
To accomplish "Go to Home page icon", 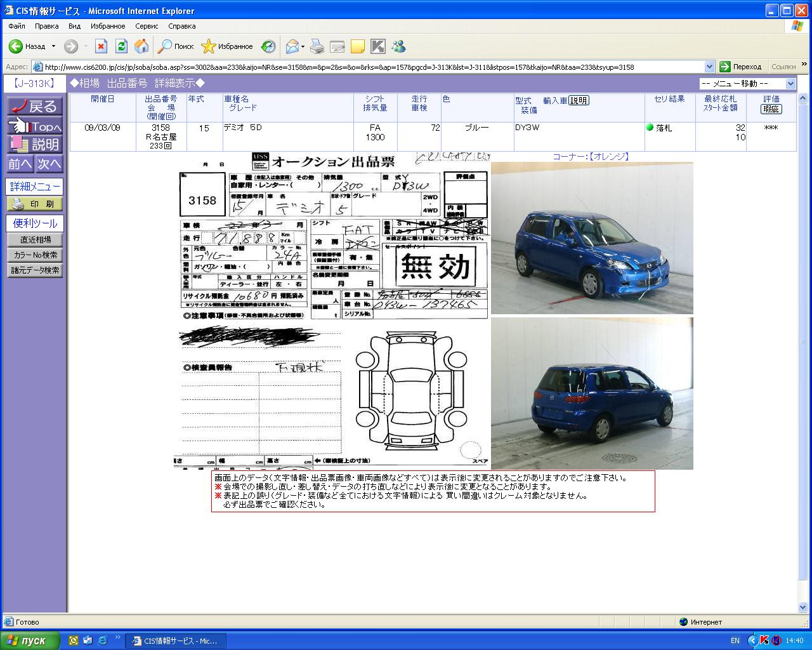I will (x=141, y=46).
